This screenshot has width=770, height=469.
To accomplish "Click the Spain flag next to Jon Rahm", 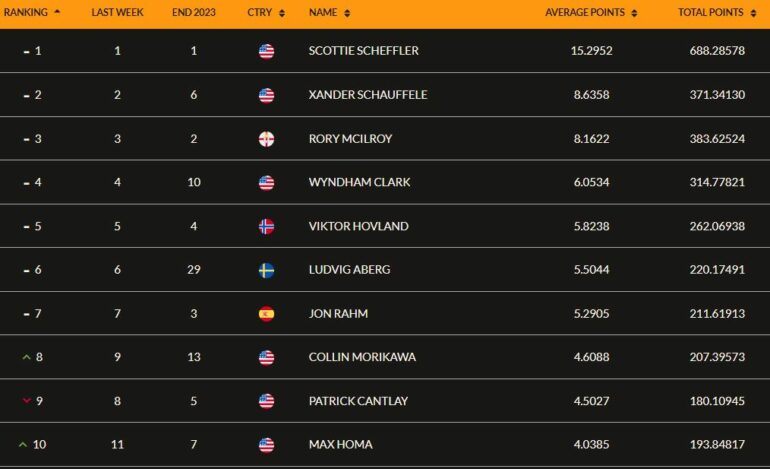I will click(266, 314).
